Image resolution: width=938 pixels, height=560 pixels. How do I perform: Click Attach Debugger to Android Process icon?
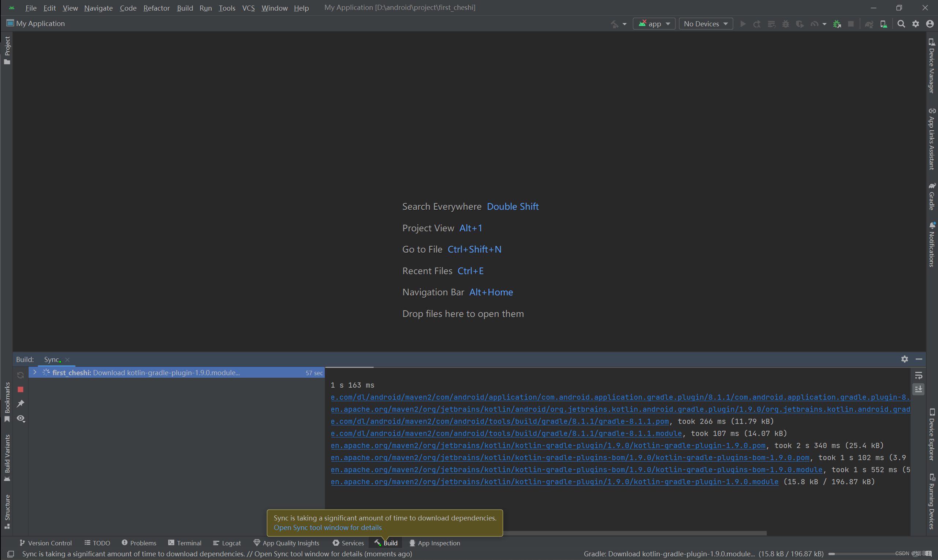point(837,24)
